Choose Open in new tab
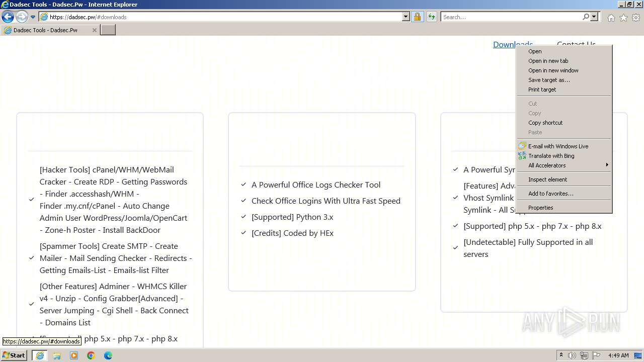This screenshot has width=644, height=362. 548,61
